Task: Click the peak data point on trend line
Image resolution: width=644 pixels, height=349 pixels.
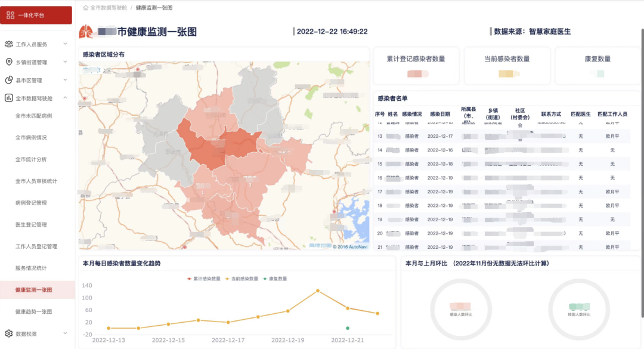Action: [x=318, y=291]
